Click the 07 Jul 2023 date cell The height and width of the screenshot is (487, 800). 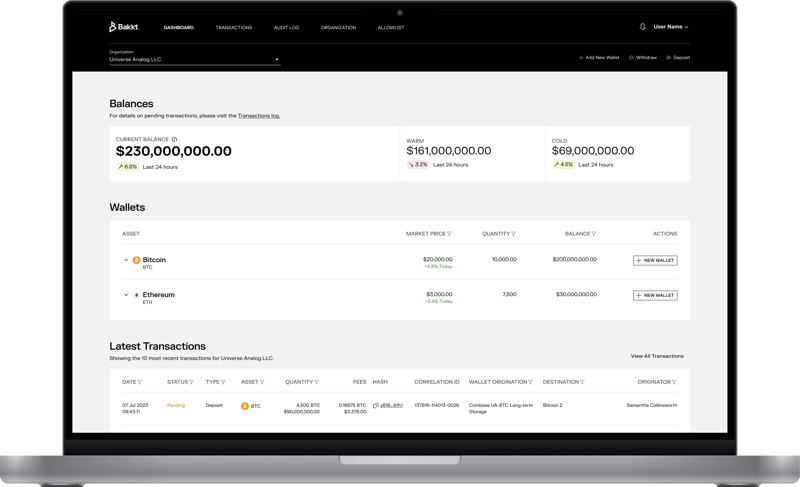[x=135, y=408]
